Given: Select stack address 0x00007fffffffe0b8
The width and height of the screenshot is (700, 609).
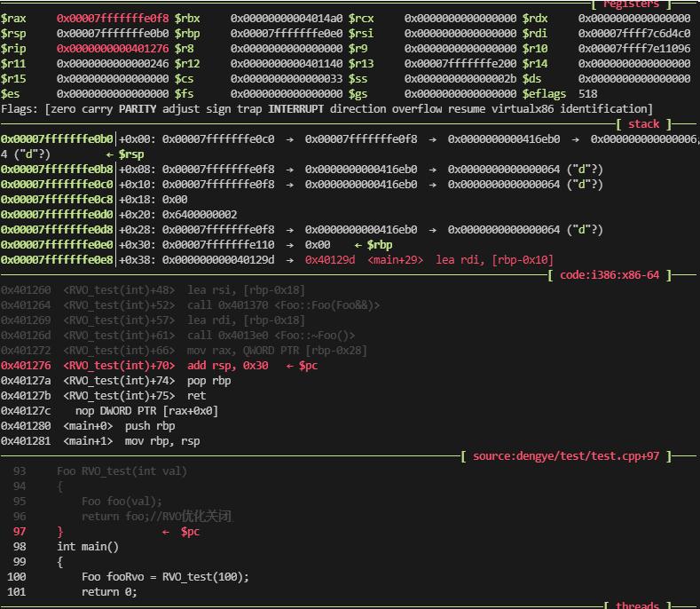Looking at the screenshot, I should (57, 170).
